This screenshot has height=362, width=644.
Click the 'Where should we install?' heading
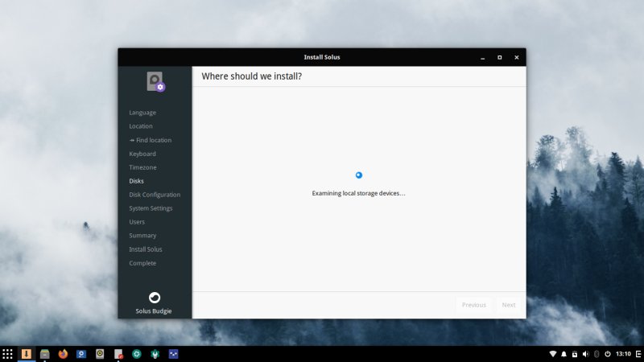[x=252, y=76]
